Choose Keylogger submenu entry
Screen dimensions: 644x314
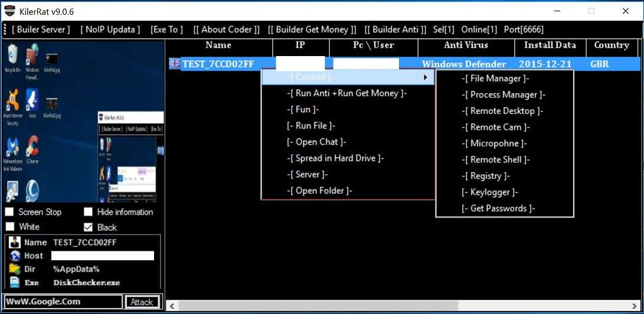tap(490, 192)
